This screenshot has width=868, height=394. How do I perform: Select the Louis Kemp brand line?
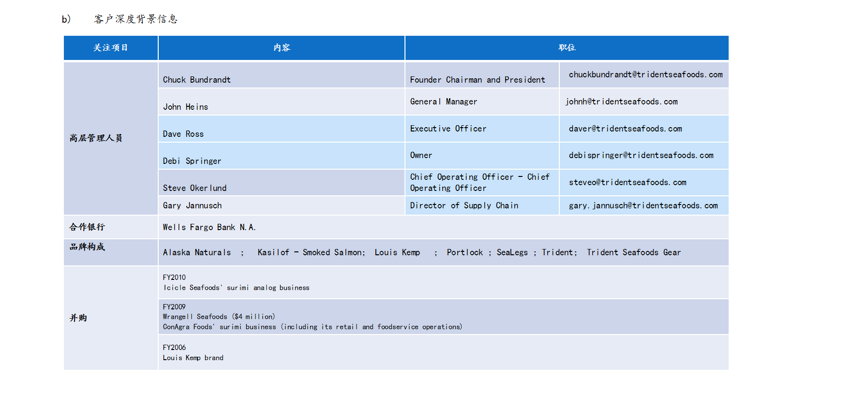(x=193, y=358)
